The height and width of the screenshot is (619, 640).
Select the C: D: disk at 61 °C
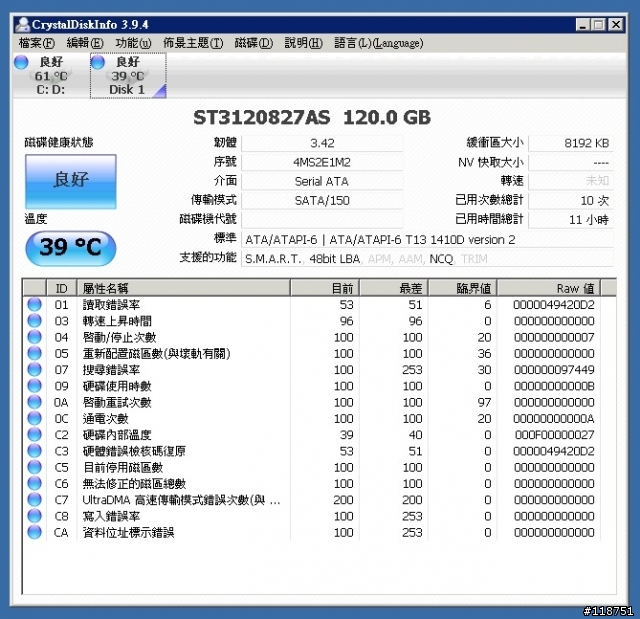(50, 76)
